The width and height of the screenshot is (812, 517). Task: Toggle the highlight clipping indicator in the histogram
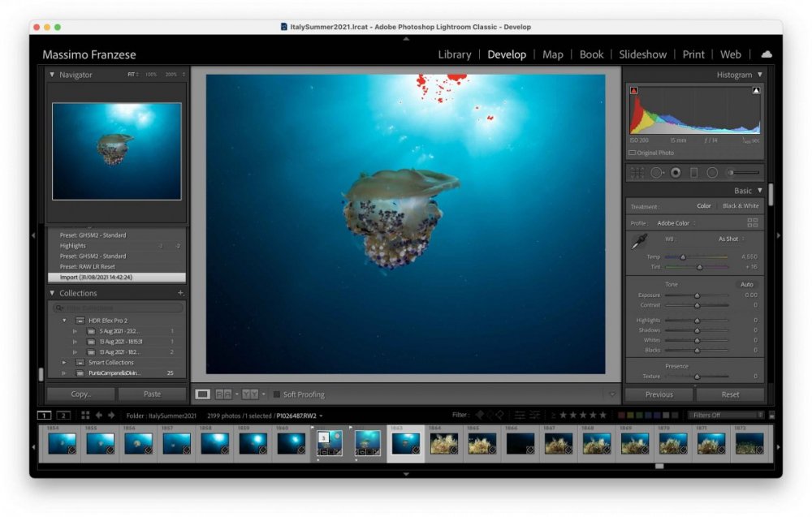(x=756, y=91)
